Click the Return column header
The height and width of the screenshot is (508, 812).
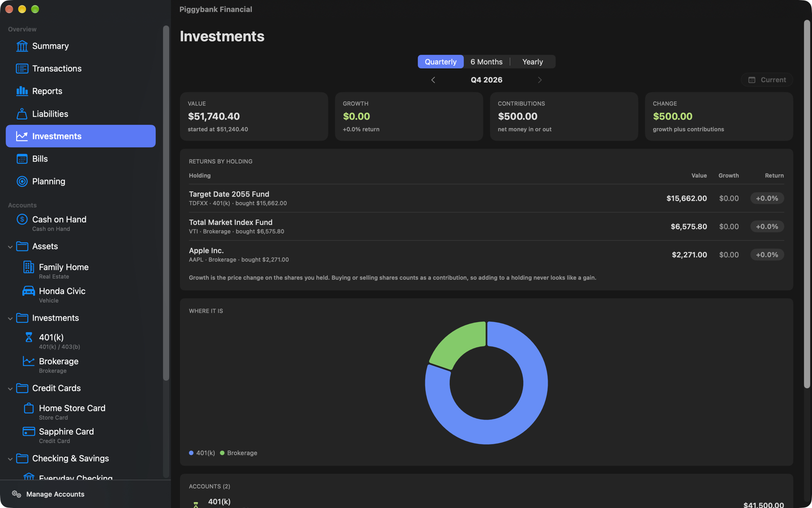(x=774, y=176)
